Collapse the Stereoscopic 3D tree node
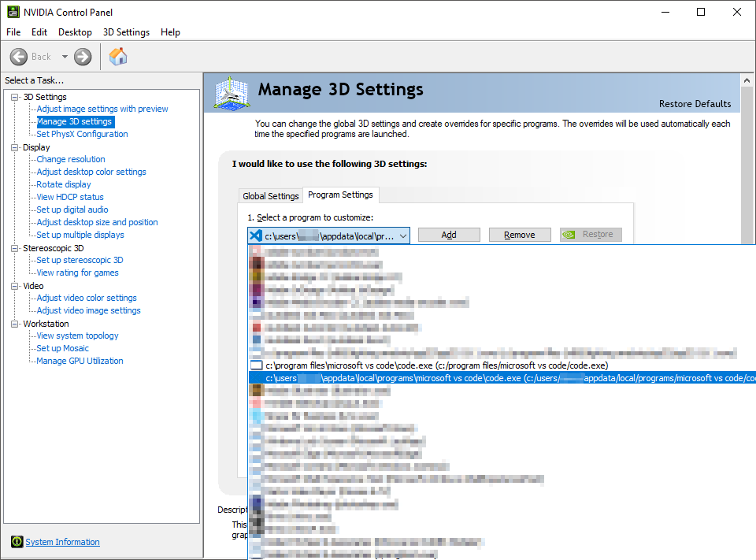The width and height of the screenshot is (756, 560). [15, 248]
